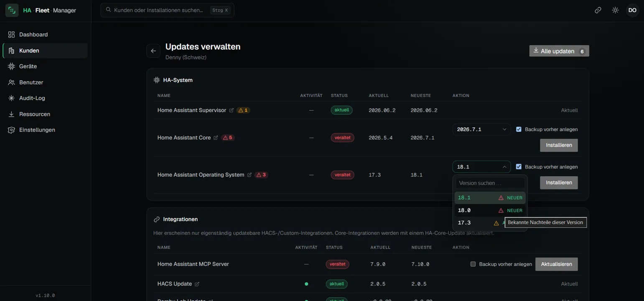Click the warning badge with 3 on Operating System
This screenshot has width=644, height=301.
261,175
